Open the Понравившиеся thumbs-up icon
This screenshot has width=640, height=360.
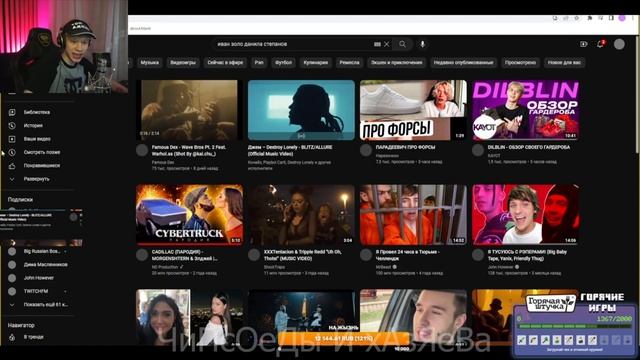12,166
